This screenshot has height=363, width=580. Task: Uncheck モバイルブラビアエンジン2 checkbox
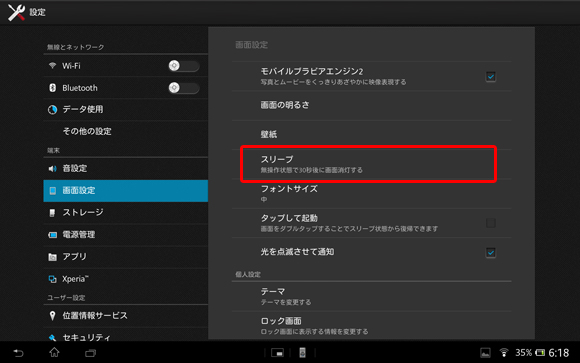pos(490,77)
